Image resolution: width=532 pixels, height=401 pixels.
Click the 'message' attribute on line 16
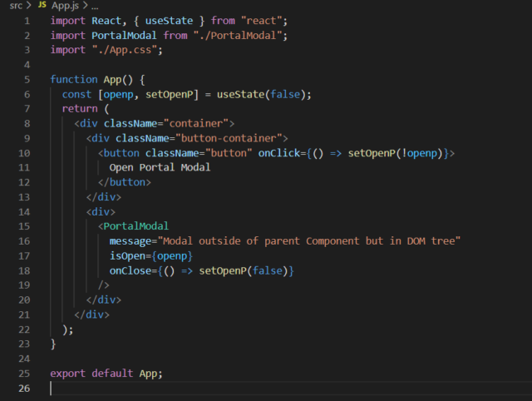click(131, 241)
